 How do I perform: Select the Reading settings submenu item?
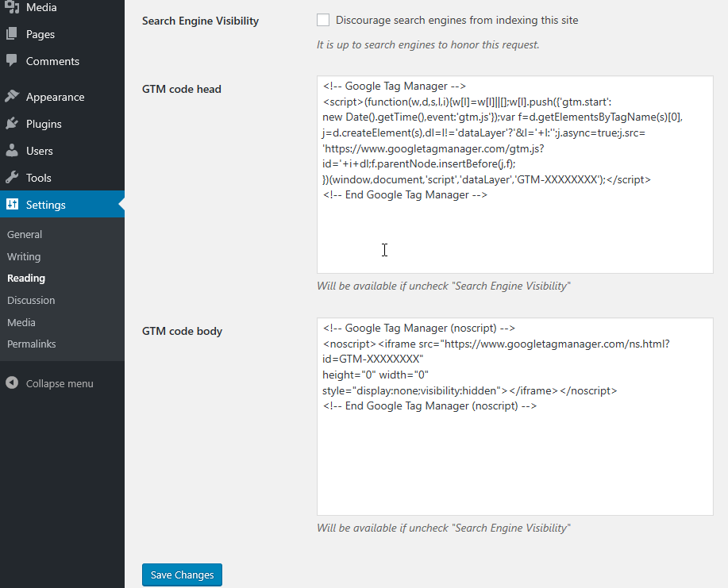[26, 278]
